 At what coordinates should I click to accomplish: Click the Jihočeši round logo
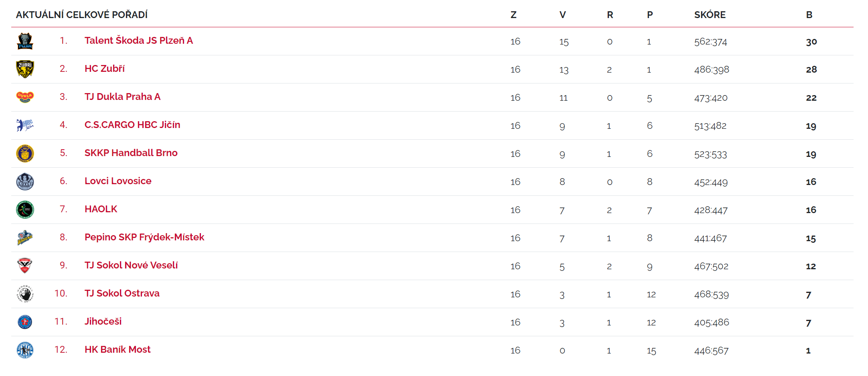tap(25, 322)
